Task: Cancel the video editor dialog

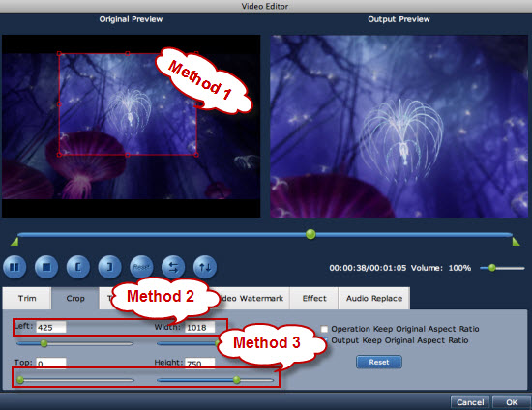Action: click(470, 402)
